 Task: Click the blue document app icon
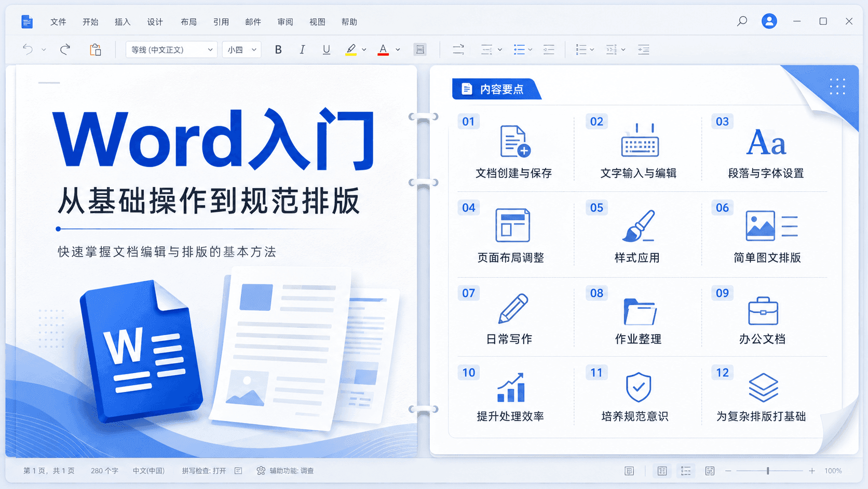27,22
